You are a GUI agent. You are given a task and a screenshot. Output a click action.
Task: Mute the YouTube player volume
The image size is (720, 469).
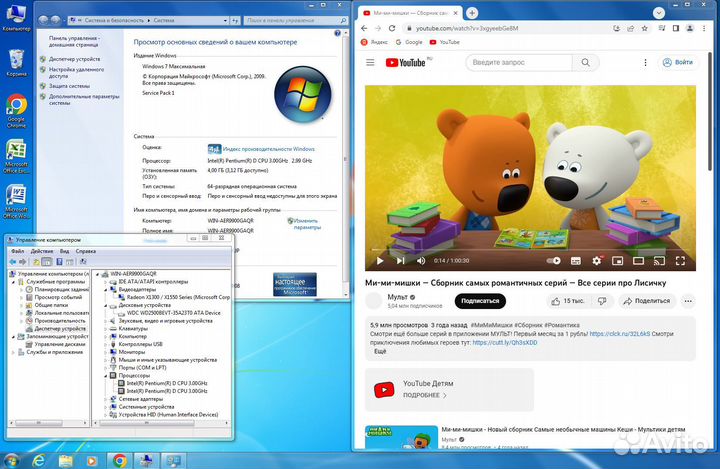(421, 261)
